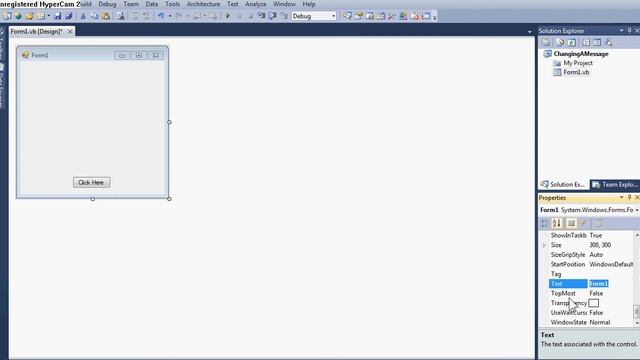640x360 pixels.
Task: Click View Designer icon in Solution Explorer
Action: (597, 42)
